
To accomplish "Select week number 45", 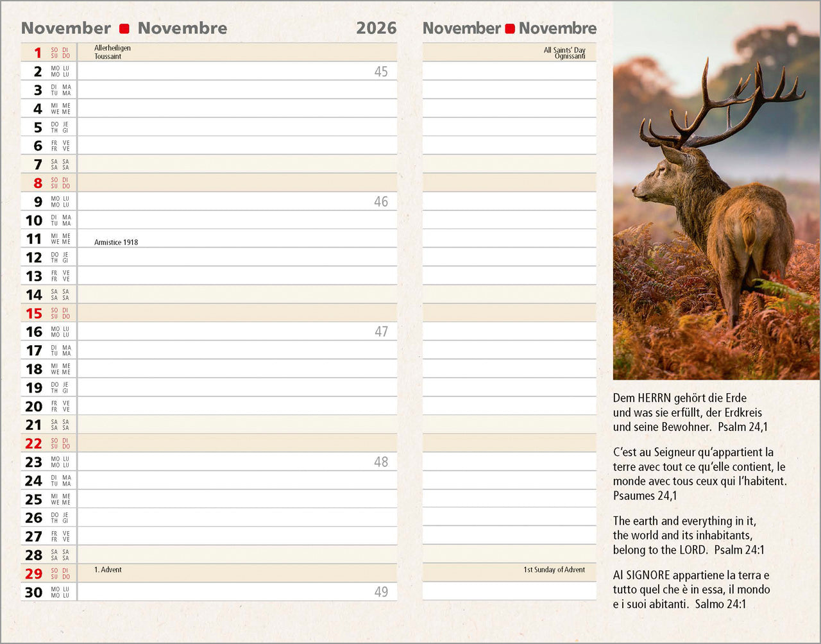I will point(381,72).
